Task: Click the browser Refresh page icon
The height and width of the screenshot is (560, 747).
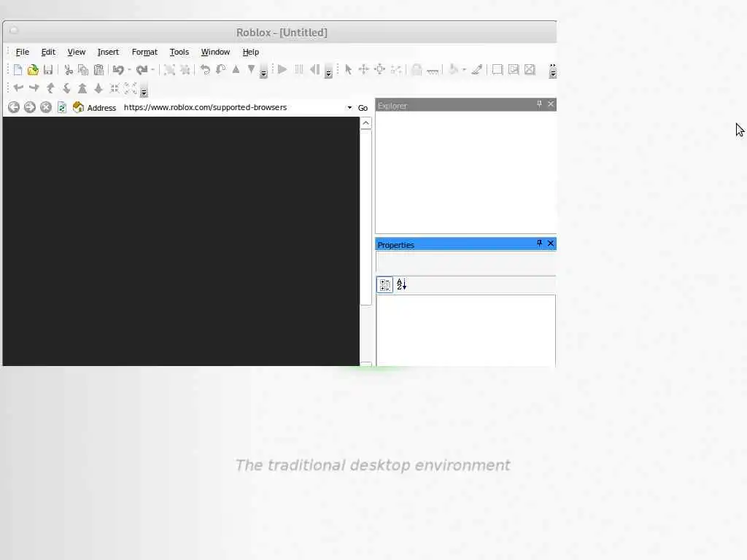Action: (62, 108)
